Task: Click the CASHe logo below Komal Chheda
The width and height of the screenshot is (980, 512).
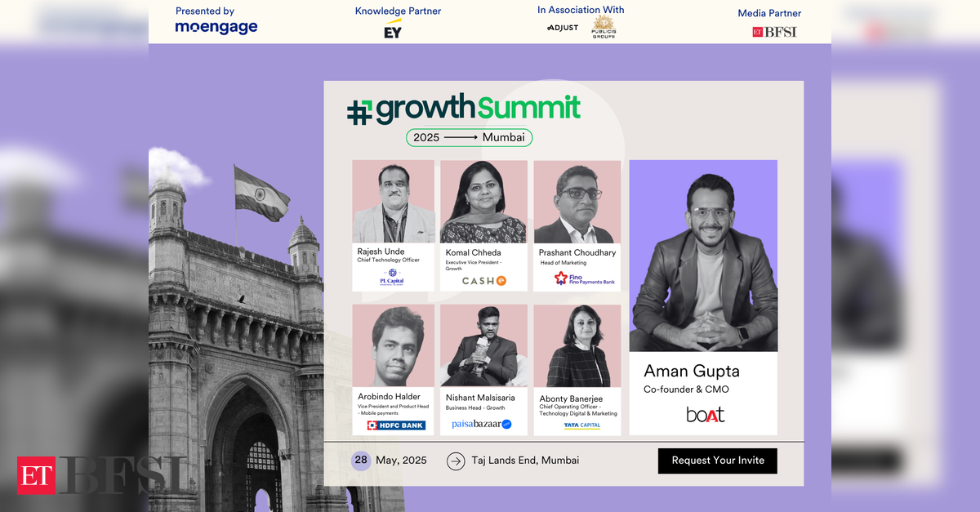Action: coord(484,281)
